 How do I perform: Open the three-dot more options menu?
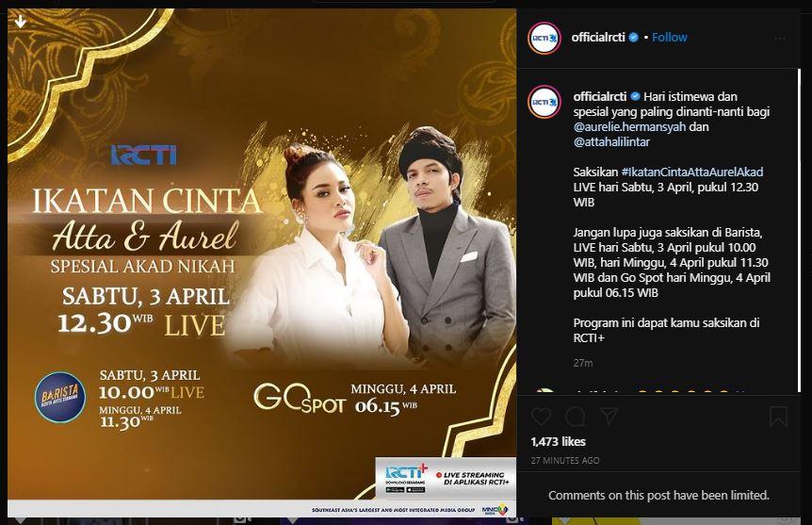click(780, 39)
